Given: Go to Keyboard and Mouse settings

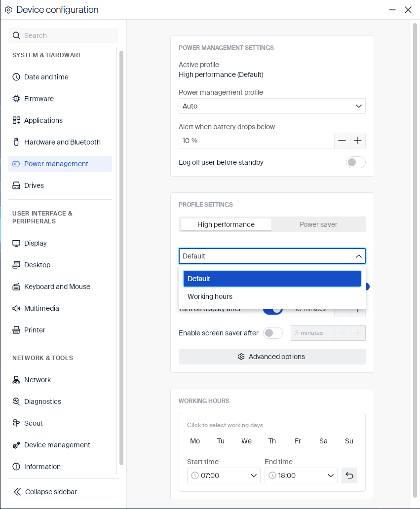Looking at the screenshot, I should click(x=60, y=287).
